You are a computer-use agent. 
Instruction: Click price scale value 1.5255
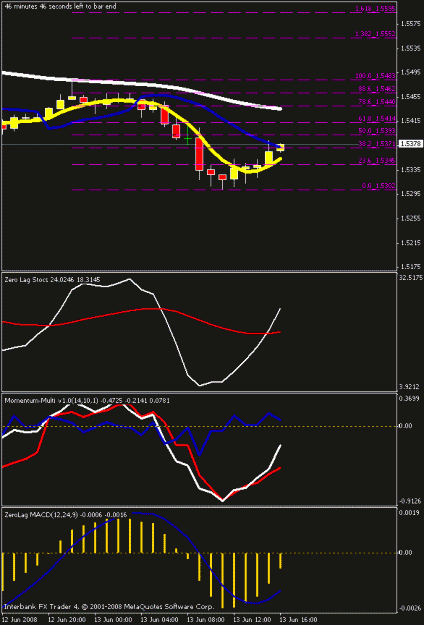pos(409,218)
